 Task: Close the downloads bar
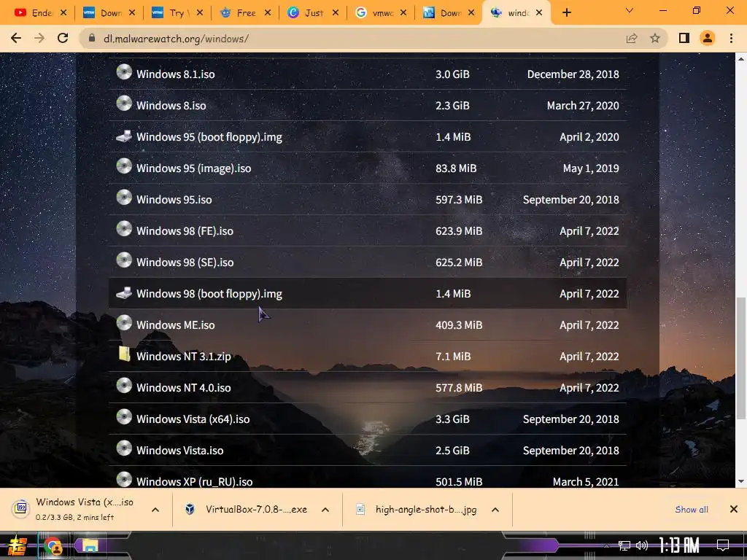(734, 510)
